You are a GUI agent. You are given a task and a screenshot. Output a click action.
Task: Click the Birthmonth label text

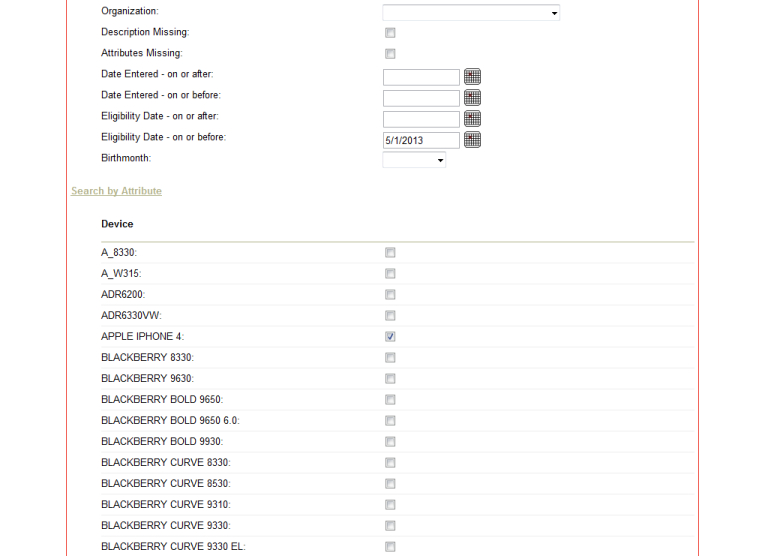(x=126, y=158)
